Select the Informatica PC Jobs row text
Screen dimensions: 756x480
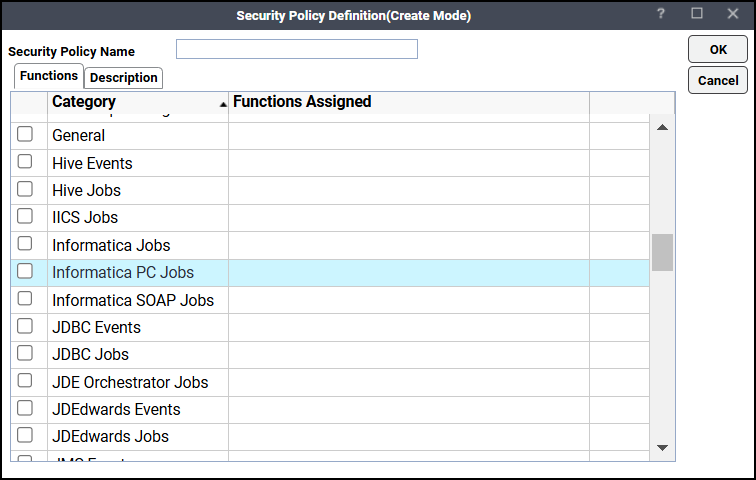click(x=123, y=272)
